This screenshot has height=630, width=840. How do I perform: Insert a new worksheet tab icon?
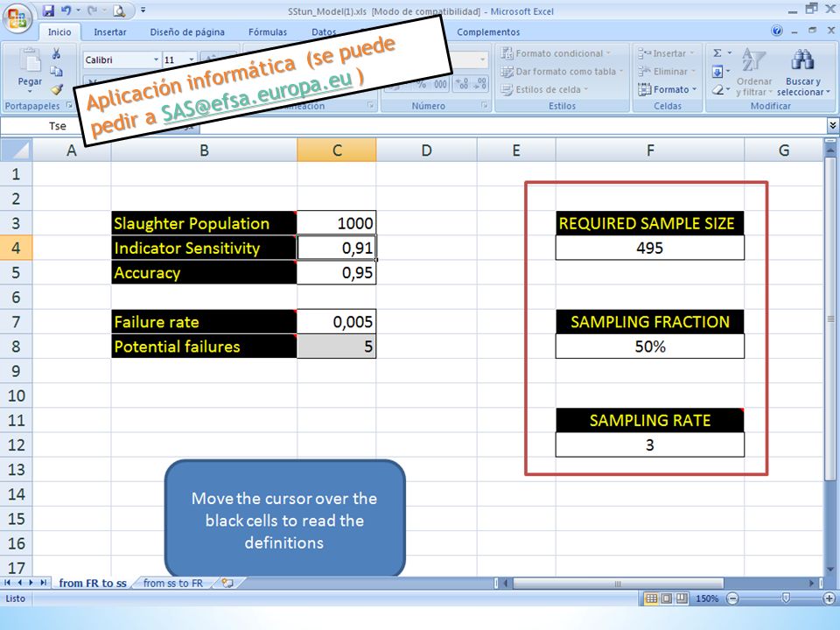(227, 583)
